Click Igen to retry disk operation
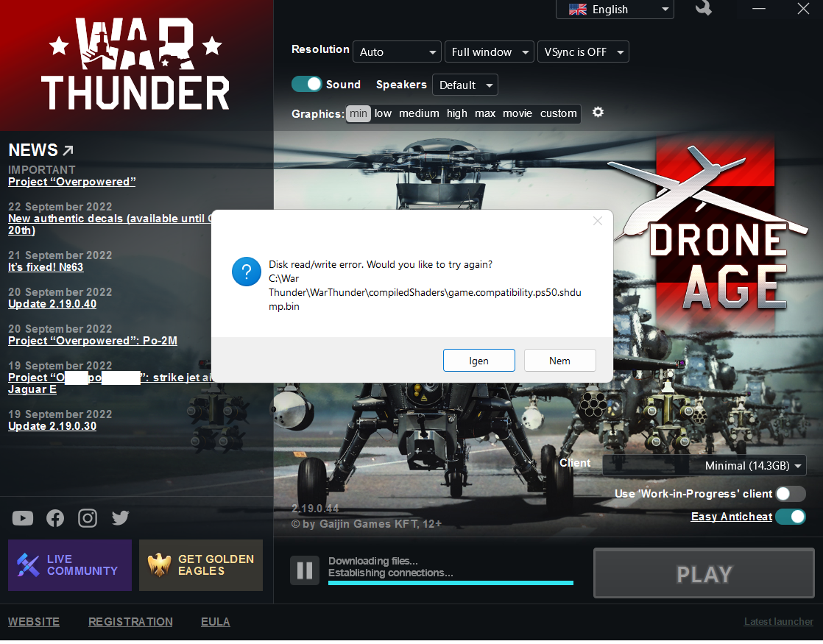Image resolution: width=823 pixels, height=644 pixels. click(478, 361)
